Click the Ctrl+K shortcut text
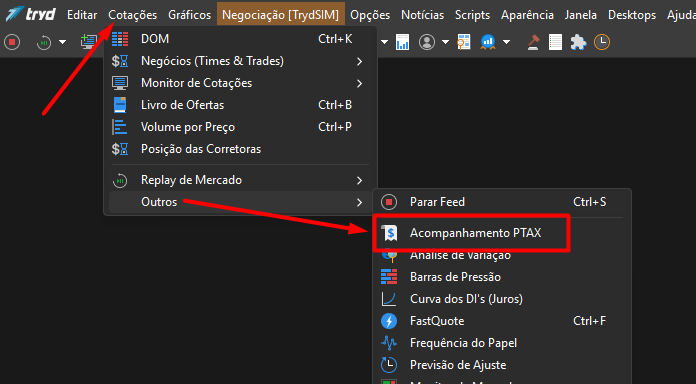This screenshot has height=384, width=696. [335, 39]
